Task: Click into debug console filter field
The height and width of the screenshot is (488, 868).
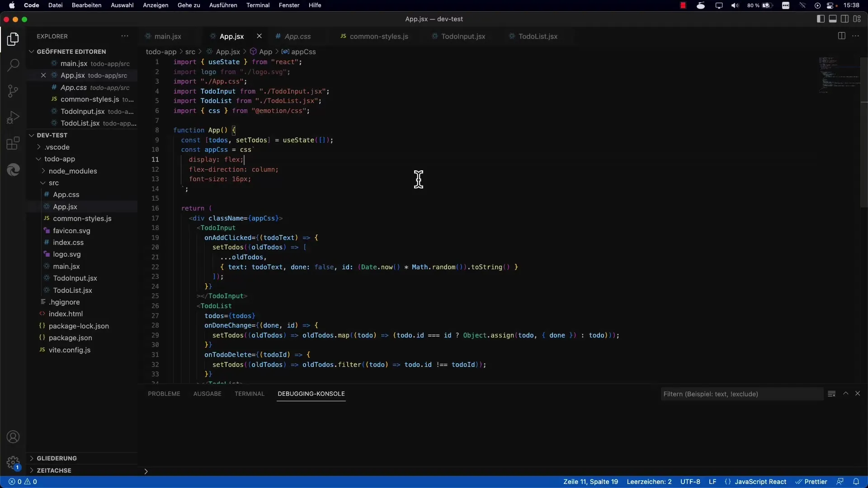Action: click(741, 394)
